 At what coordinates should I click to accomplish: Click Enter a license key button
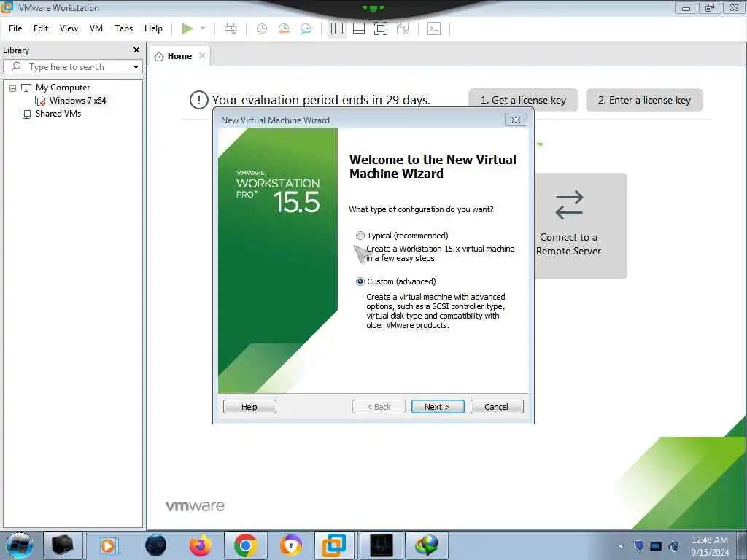point(644,100)
